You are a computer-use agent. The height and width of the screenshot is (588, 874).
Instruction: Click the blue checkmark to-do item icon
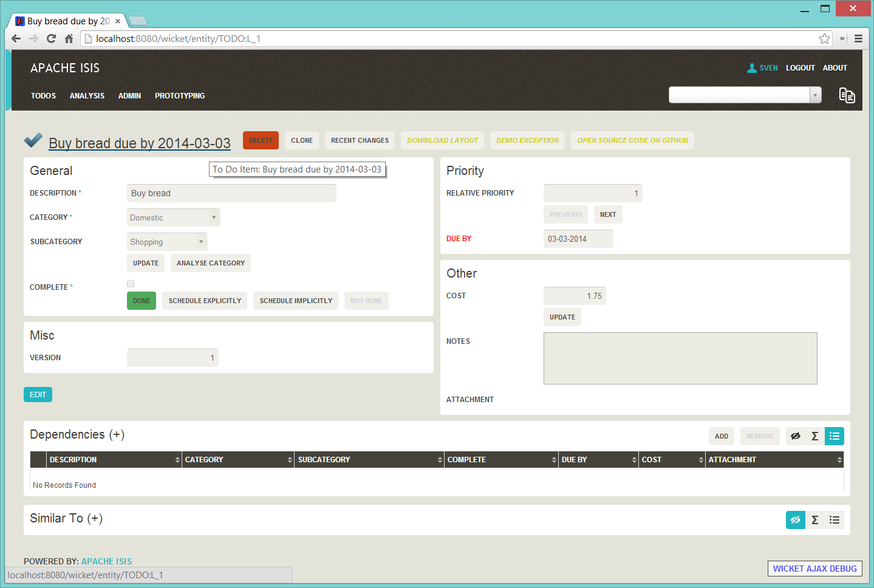[33, 141]
